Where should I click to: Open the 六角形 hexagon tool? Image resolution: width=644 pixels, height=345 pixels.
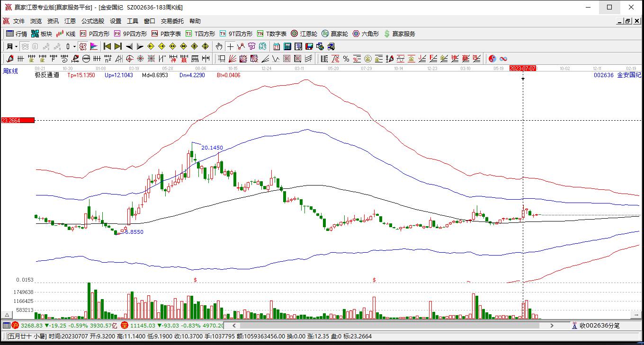[366, 34]
